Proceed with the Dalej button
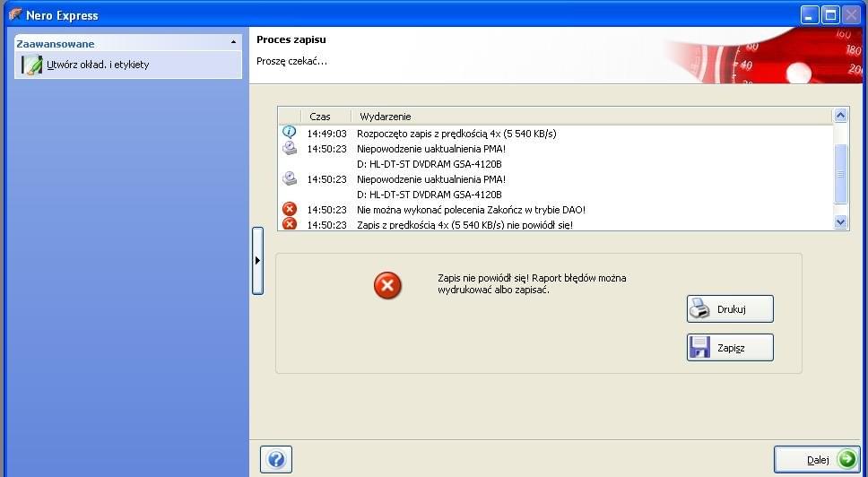Screen dimensions: 868x477 tap(817, 459)
